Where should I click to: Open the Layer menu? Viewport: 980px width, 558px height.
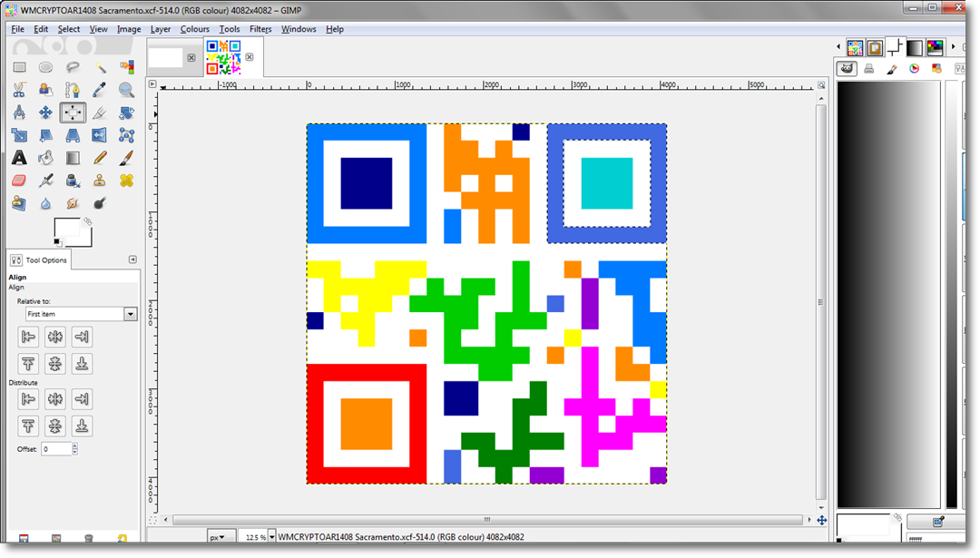[x=160, y=29]
